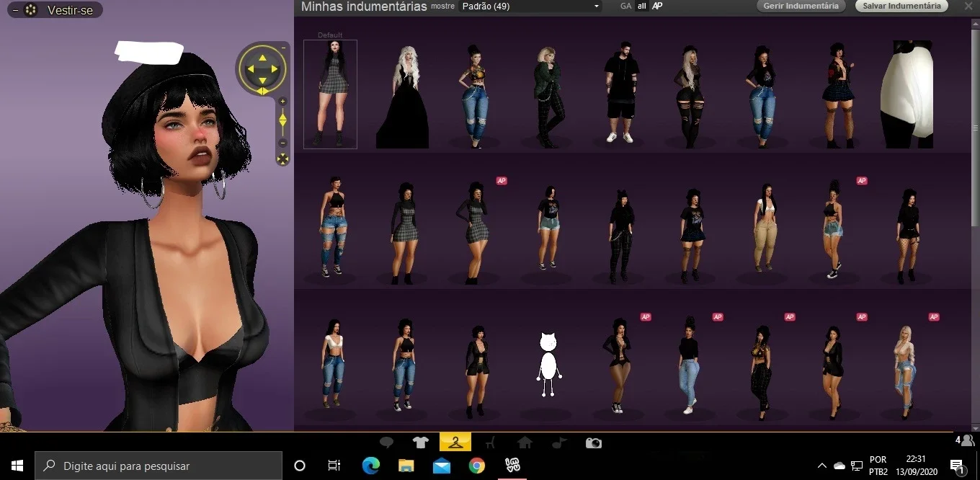
Task: Click the IMVU taskbar icon
Action: pos(512,466)
